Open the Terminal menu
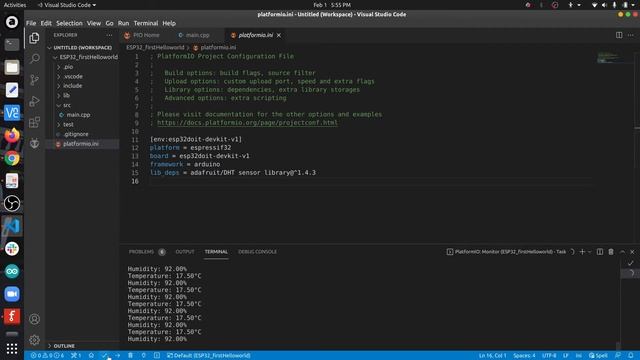The image size is (640, 360). 146,23
